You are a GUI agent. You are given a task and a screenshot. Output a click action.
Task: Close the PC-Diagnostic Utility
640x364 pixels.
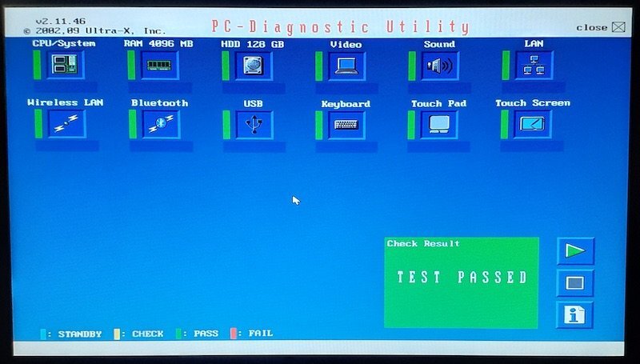coord(618,27)
